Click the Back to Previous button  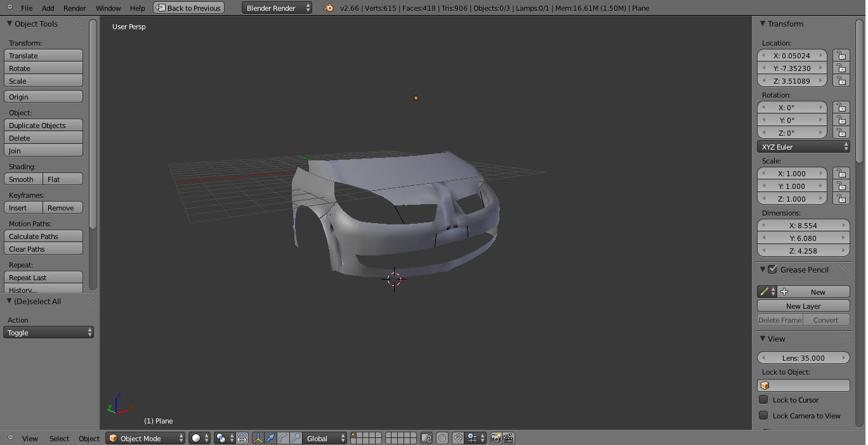(x=188, y=8)
